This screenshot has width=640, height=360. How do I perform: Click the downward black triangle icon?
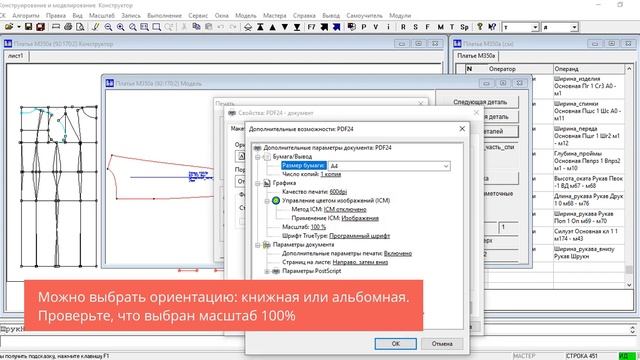pyautogui.click(x=284, y=27)
